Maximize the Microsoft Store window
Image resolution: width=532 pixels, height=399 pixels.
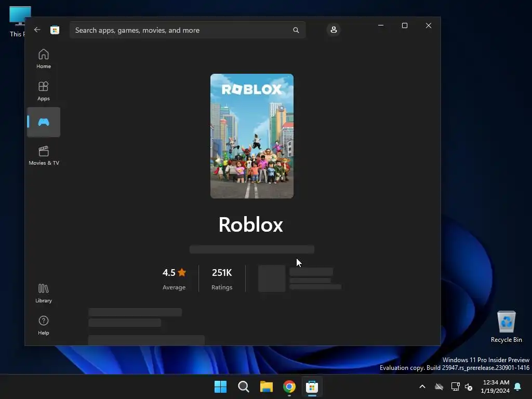click(404, 25)
